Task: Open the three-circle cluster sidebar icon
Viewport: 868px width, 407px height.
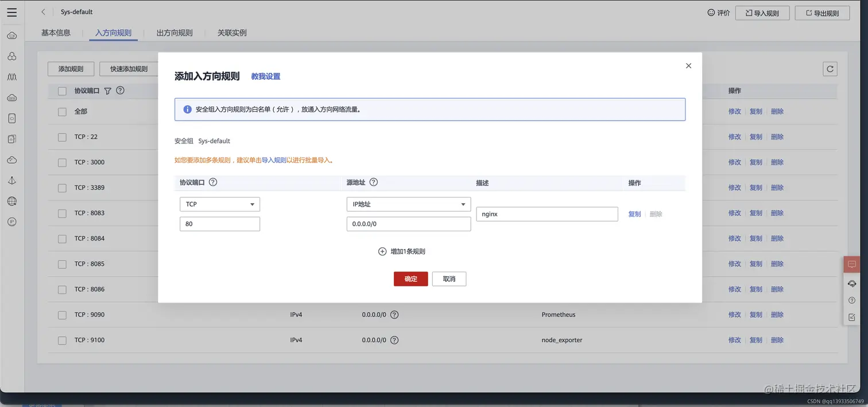Action: [x=12, y=56]
